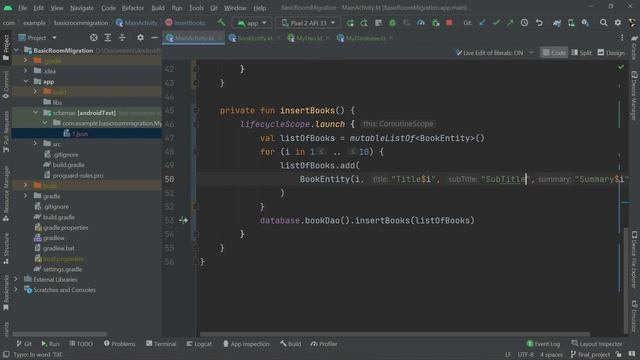Viewport: 640px width, 360px height.
Task: Open the App Inspection tool window
Action: 246,344
